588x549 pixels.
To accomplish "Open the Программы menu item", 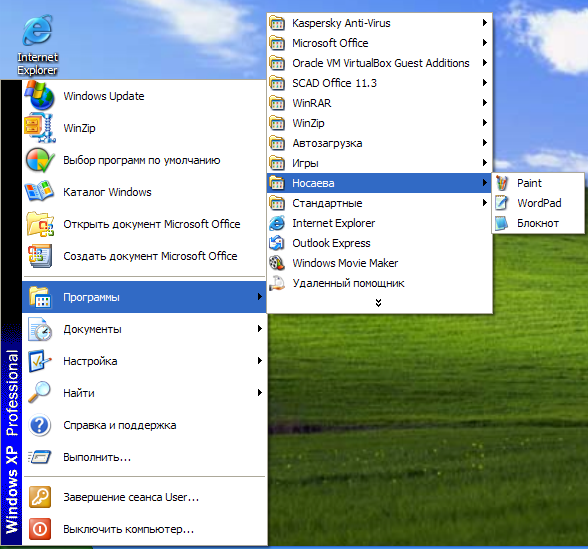I will pyautogui.click(x=144, y=297).
